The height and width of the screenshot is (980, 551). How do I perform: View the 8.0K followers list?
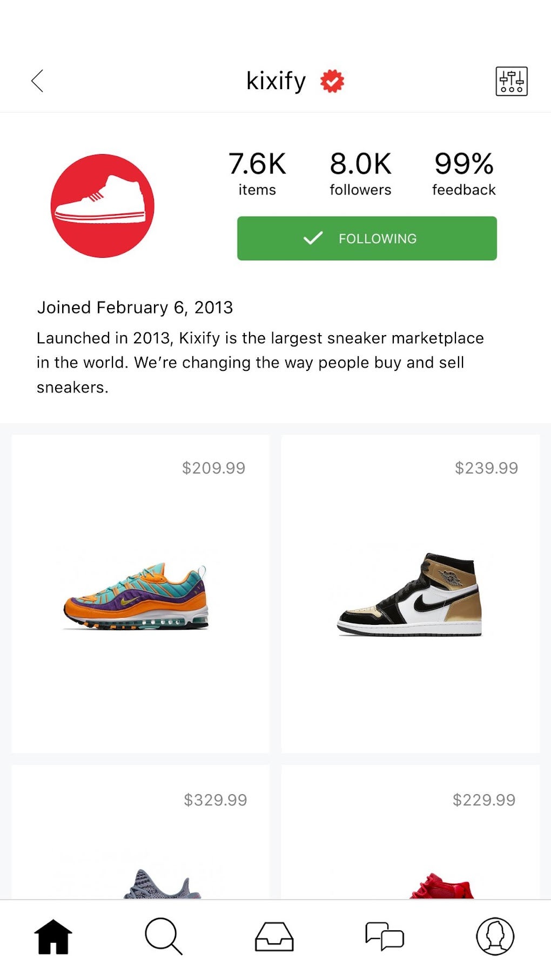(x=360, y=173)
